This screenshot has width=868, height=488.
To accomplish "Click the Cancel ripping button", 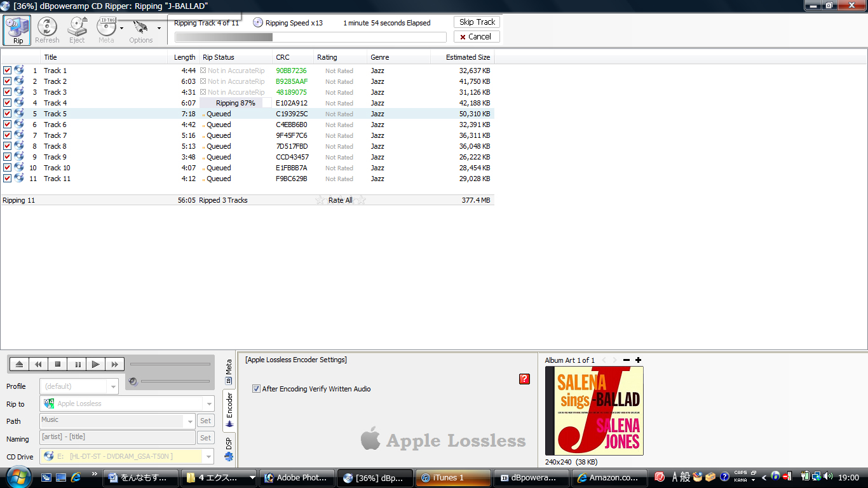I will [477, 37].
